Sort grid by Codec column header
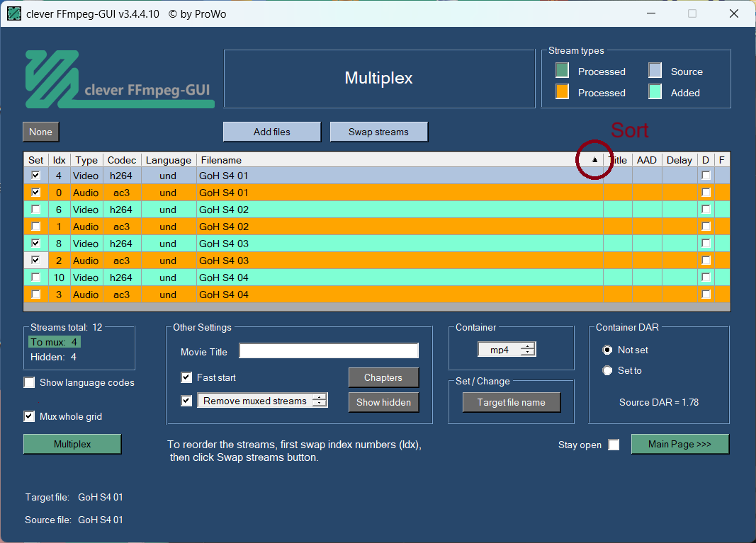756x543 pixels. (x=122, y=160)
